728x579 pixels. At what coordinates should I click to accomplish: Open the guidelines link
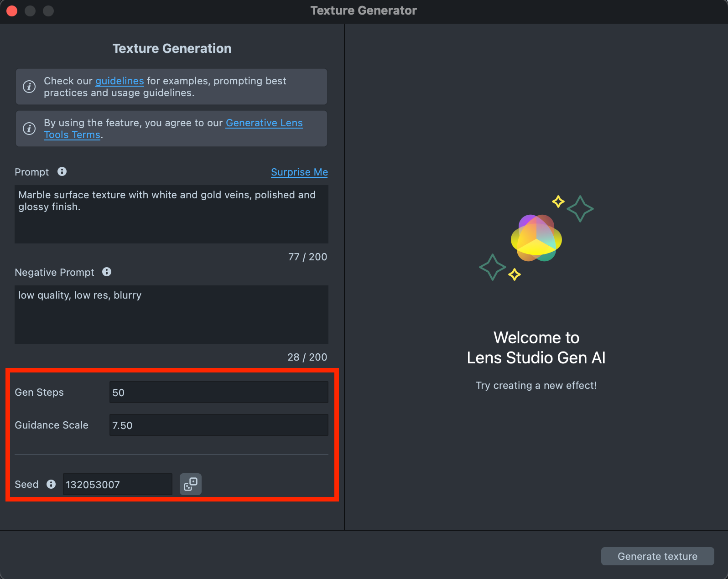click(120, 81)
